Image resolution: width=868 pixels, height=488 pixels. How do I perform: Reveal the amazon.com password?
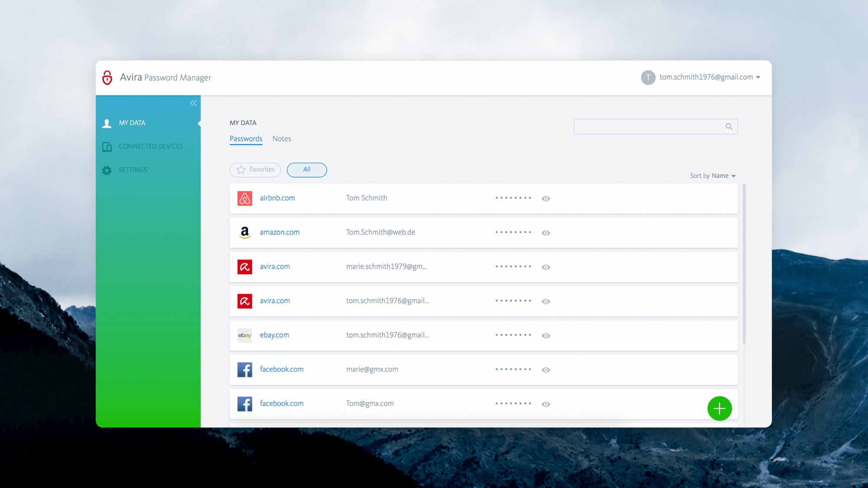pos(546,233)
